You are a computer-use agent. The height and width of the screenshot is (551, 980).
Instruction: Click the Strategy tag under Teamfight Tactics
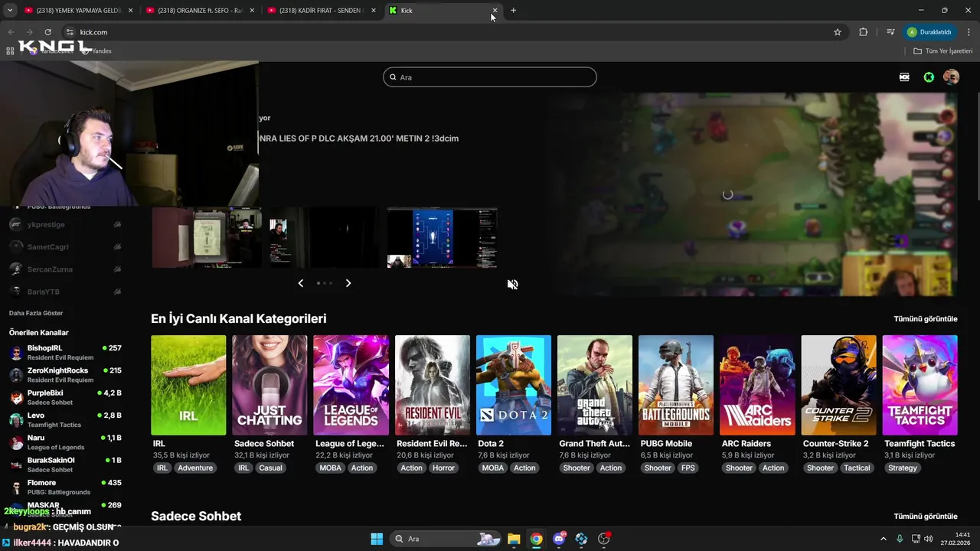(x=903, y=468)
